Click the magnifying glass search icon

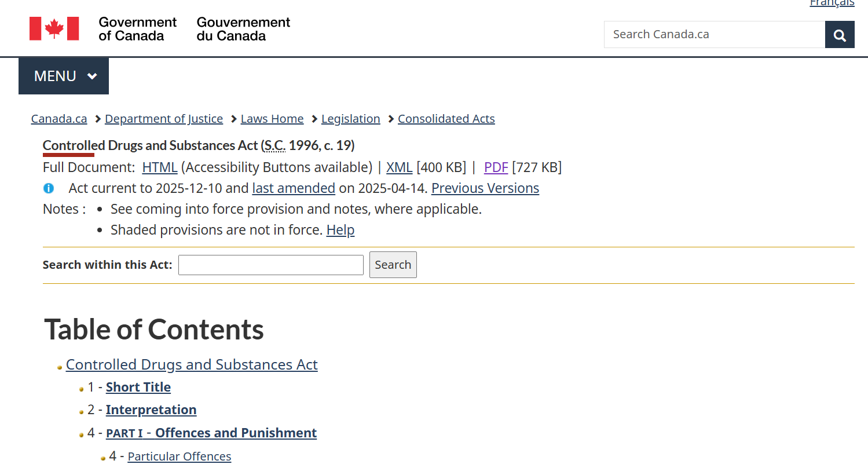pos(840,35)
